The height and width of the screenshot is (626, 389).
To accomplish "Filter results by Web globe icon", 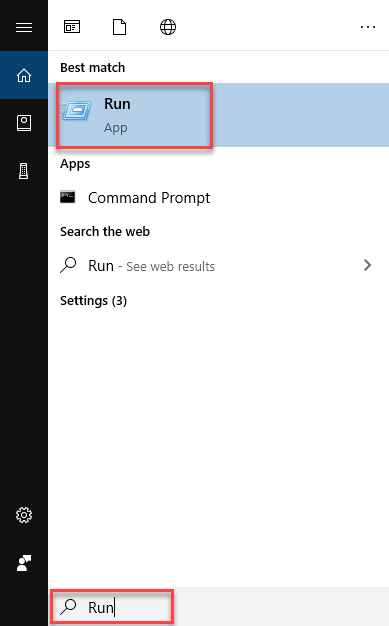I will pyautogui.click(x=168, y=27).
